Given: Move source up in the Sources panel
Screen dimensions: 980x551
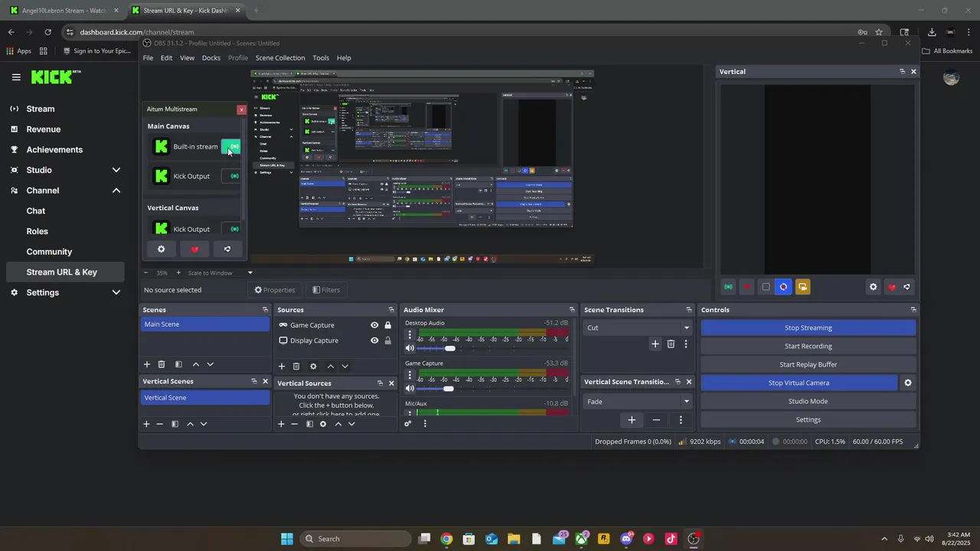Looking at the screenshot, I should click(x=331, y=367).
